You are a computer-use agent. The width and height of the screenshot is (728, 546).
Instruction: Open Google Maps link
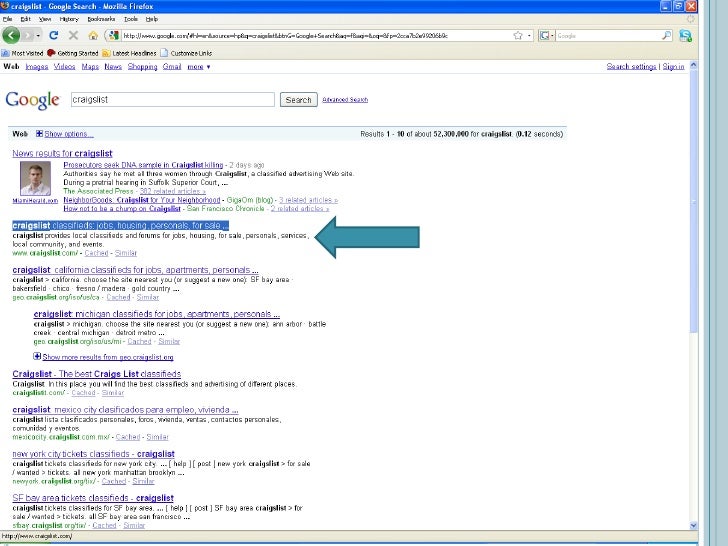coord(90,67)
